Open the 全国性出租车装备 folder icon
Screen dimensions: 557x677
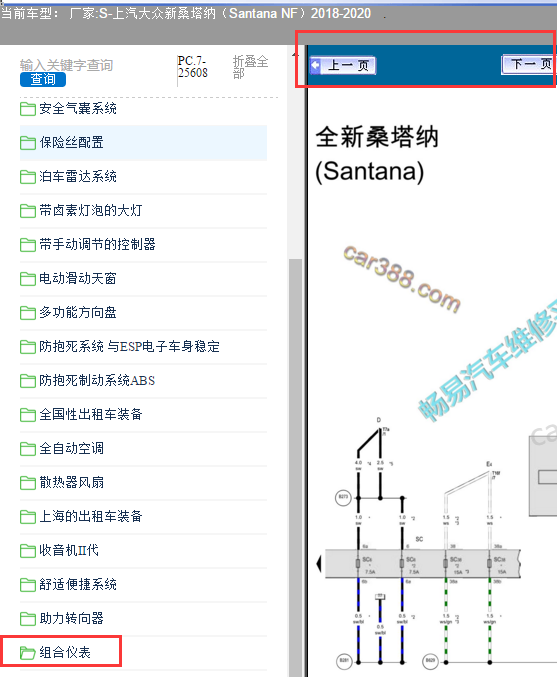[x=28, y=415]
